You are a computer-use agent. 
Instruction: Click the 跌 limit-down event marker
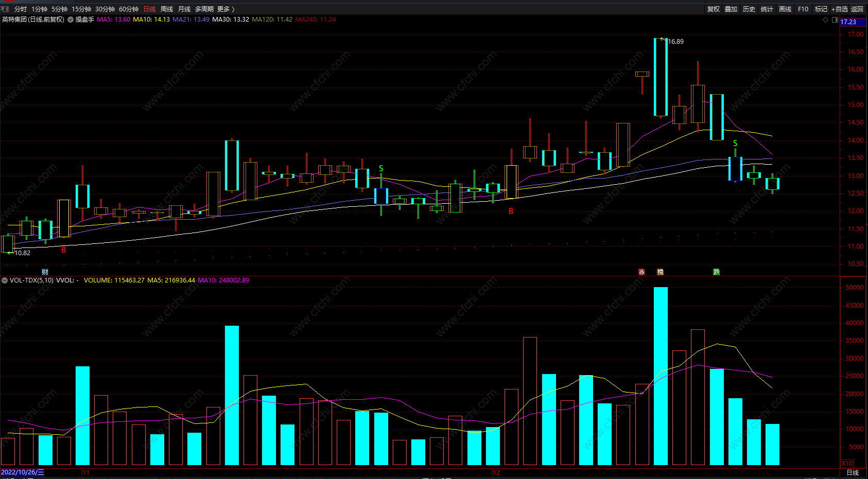pyautogui.click(x=716, y=272)
